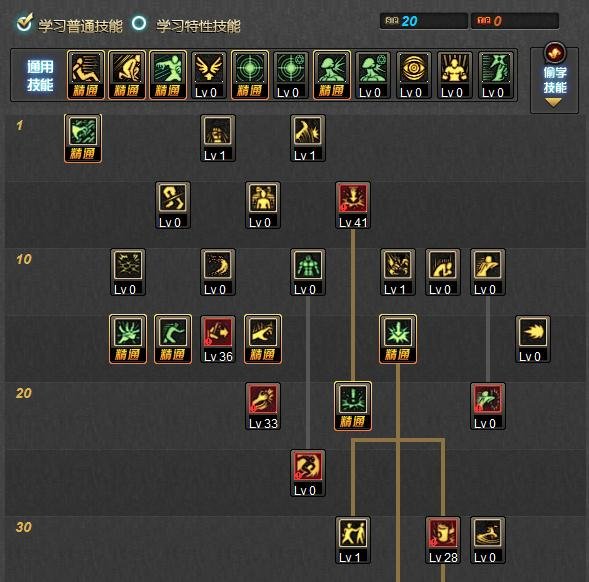589x582 pixels.
Task: Click the red running figure skill
Action: point(308,473)
